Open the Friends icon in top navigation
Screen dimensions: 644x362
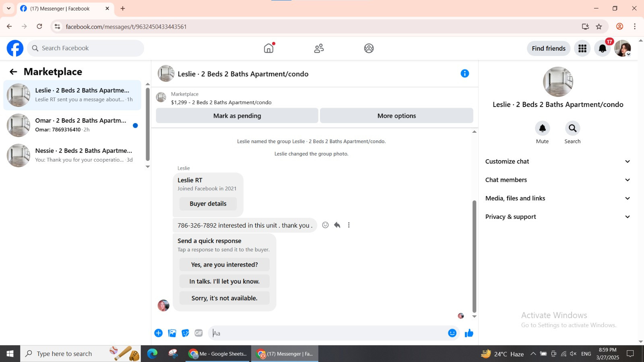[319, 48]
